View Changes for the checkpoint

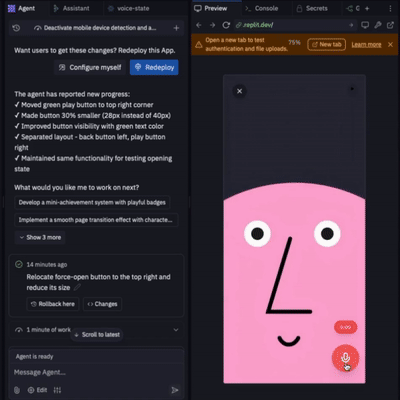102,304
